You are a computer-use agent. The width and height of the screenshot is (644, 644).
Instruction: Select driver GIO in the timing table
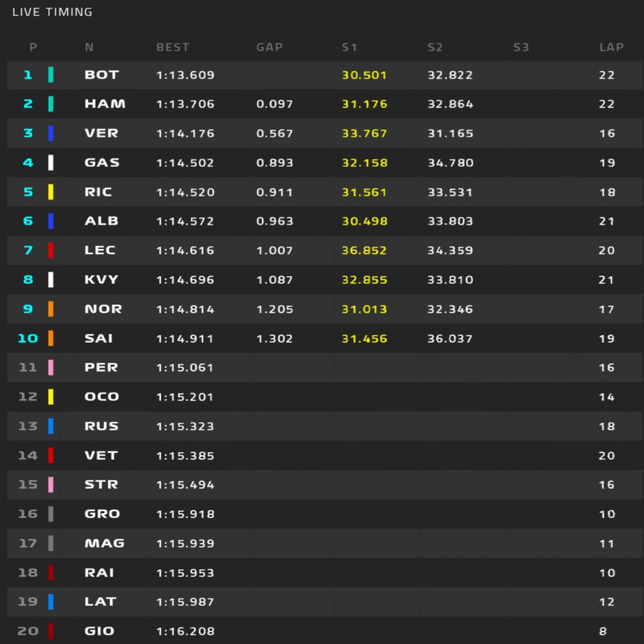coord(99,631)
